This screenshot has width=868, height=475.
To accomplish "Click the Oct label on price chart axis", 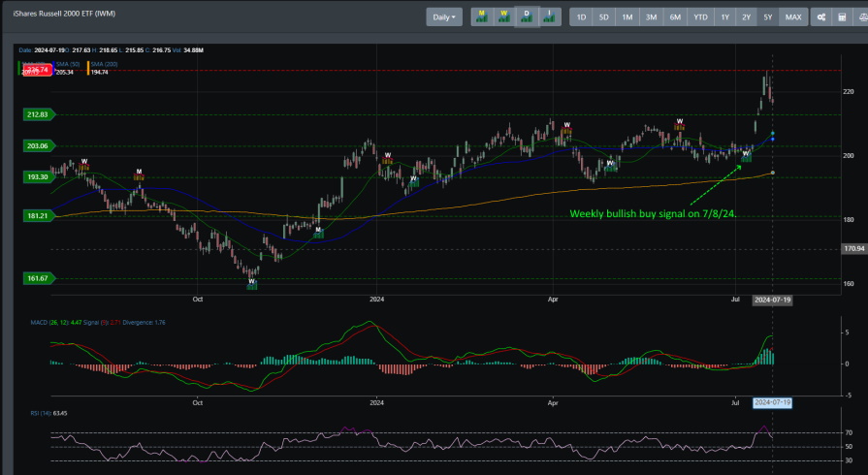I will coord(198,300).
